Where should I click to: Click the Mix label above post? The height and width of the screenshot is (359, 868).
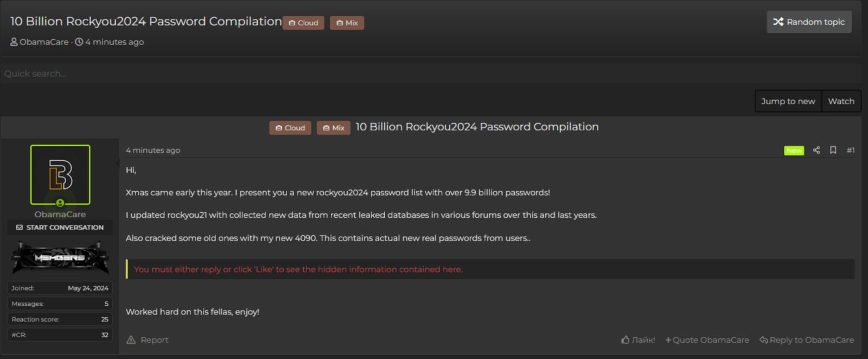pyautogui.click(x=334, y=128)
